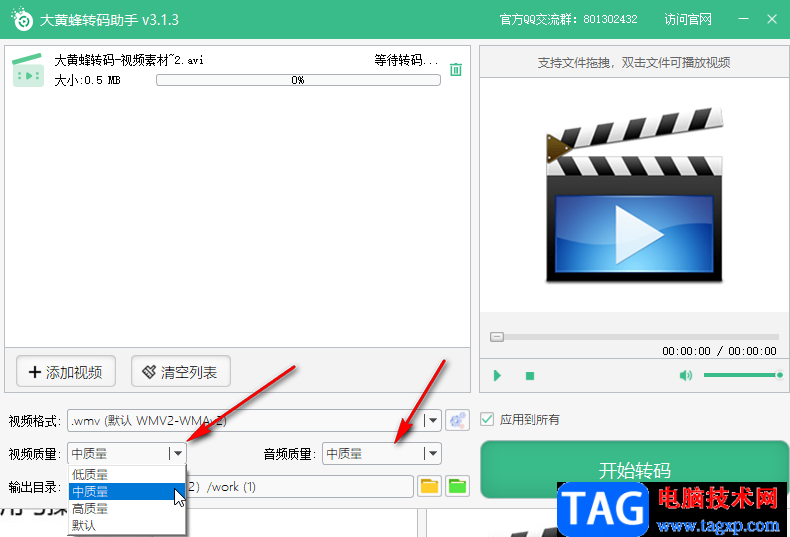Delete the queued avi file with trash icon
This screenshot has width=790, height=537.
point(455,70)
